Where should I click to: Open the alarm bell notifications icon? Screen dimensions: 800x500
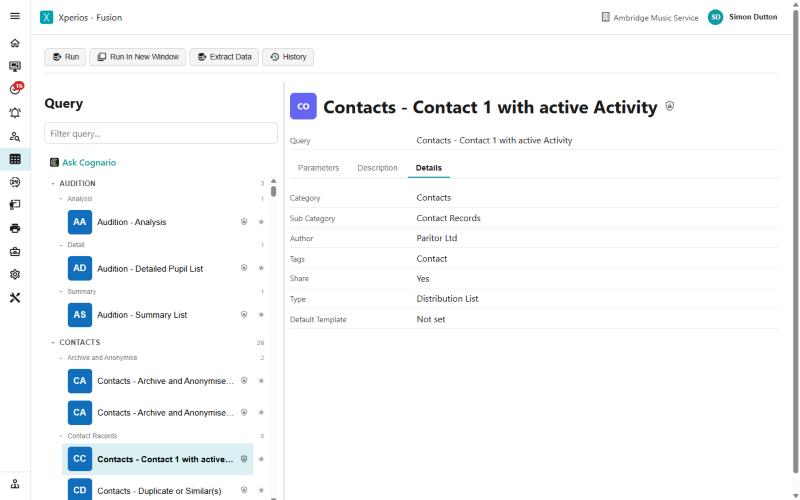[15, 113]
